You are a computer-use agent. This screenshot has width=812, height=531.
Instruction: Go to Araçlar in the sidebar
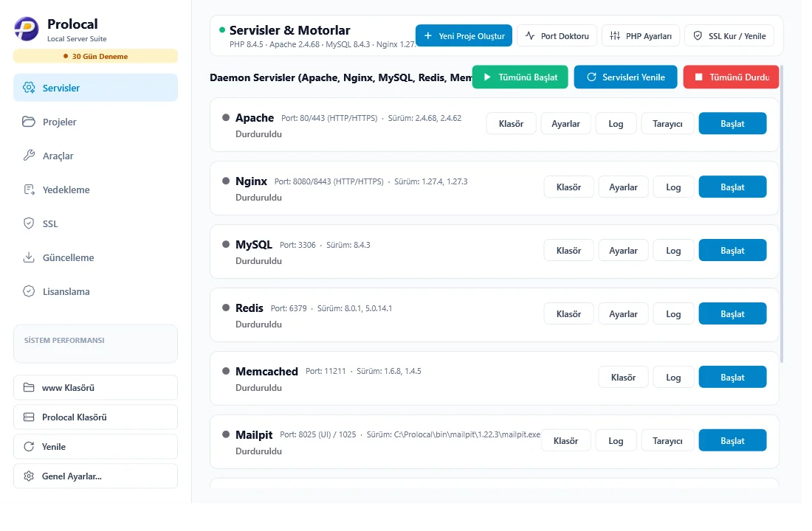click(96, 156)
